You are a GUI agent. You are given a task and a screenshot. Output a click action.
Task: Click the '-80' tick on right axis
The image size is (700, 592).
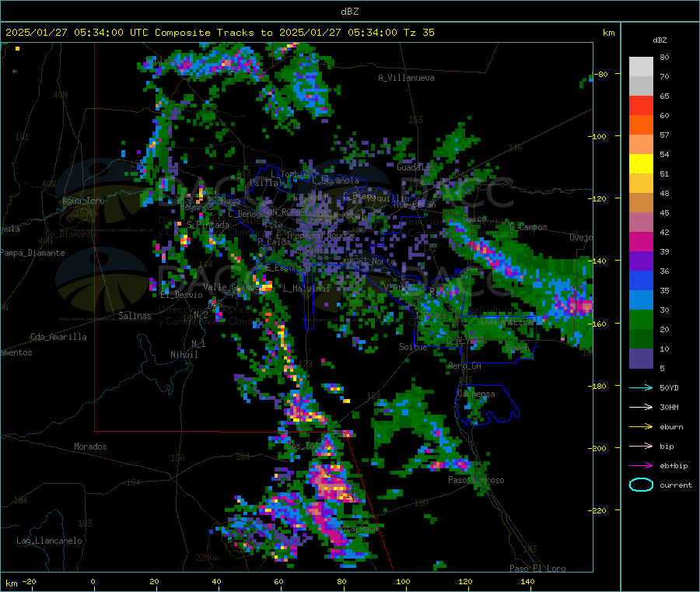pos(603,74)
